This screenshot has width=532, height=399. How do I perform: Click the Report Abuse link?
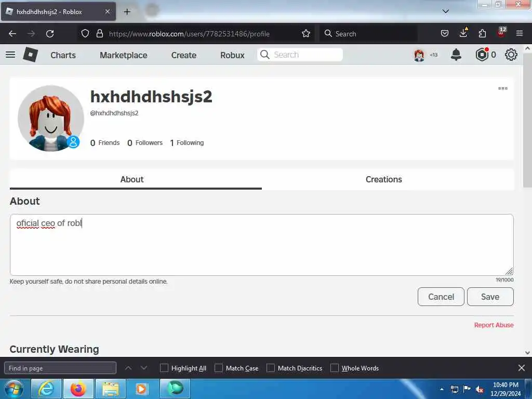click(x=494, y=325)
